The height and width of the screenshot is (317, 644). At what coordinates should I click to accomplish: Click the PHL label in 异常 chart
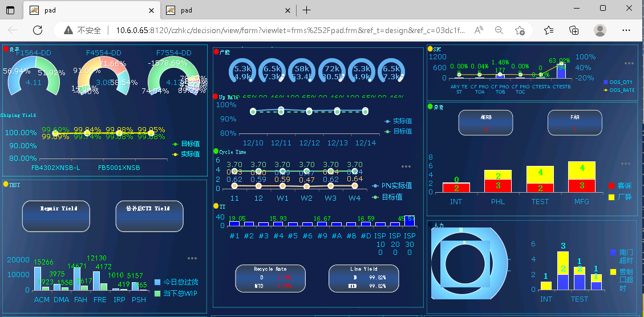498,202
